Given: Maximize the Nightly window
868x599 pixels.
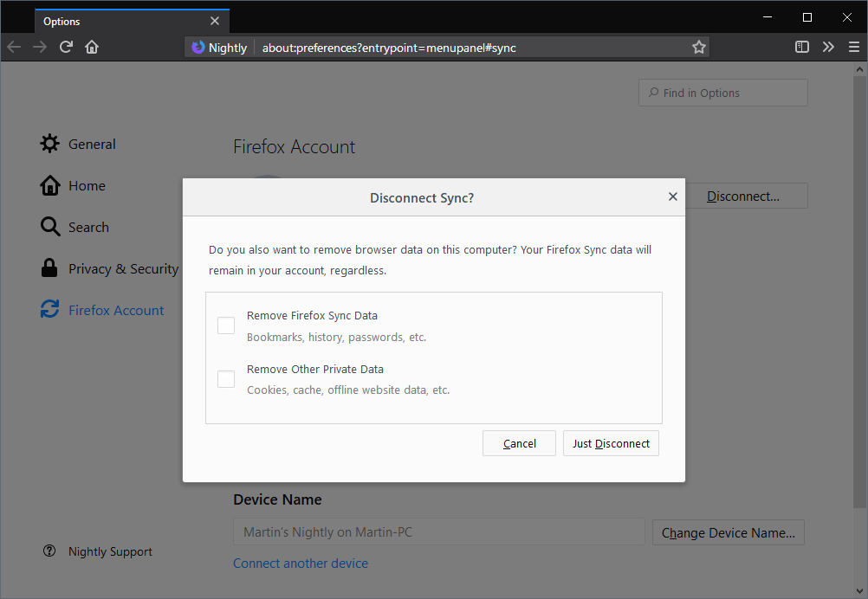Looking at the screenshot, I should coord(807,17).
